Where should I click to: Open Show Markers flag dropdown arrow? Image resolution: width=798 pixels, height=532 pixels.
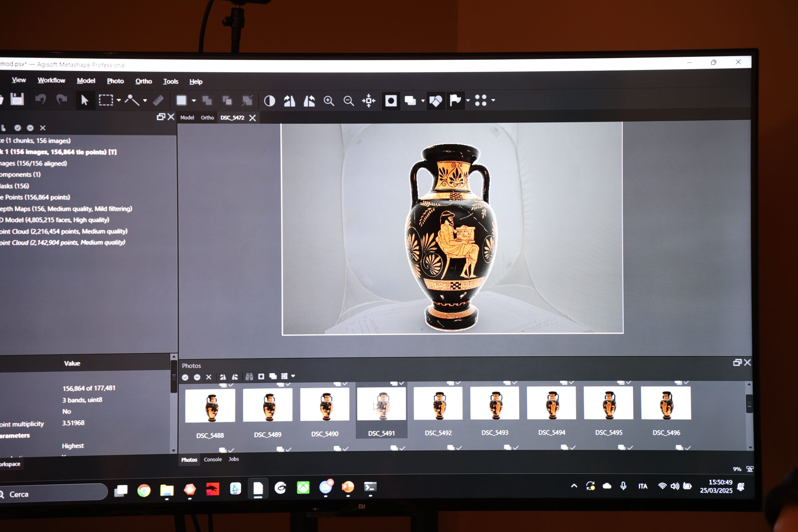[x=468, y=100]
